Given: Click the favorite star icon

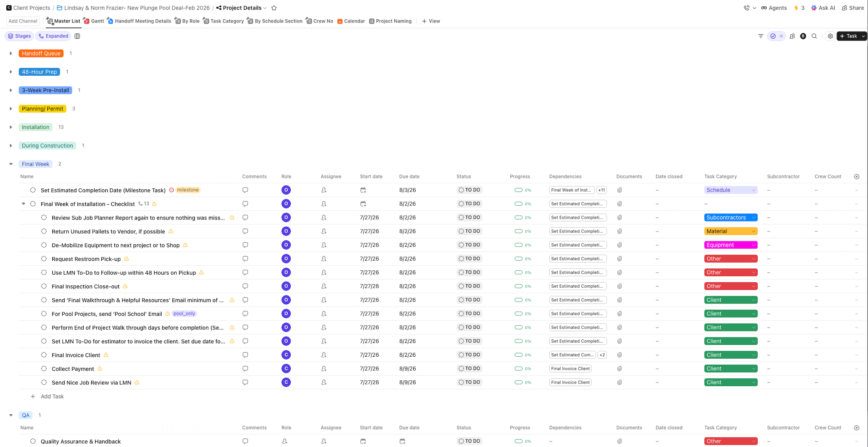Looking at the screenshot, I should tap(274, 8).
